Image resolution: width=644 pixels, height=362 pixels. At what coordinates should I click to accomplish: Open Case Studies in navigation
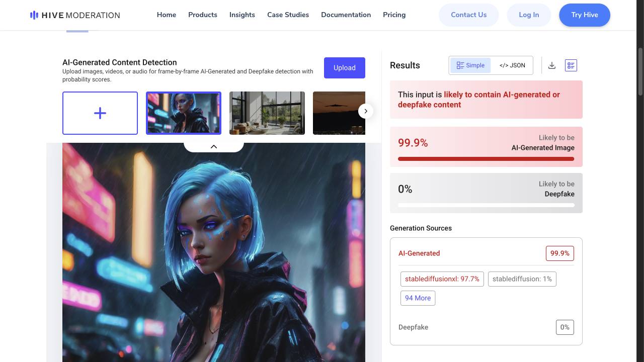tap(288, 15)
